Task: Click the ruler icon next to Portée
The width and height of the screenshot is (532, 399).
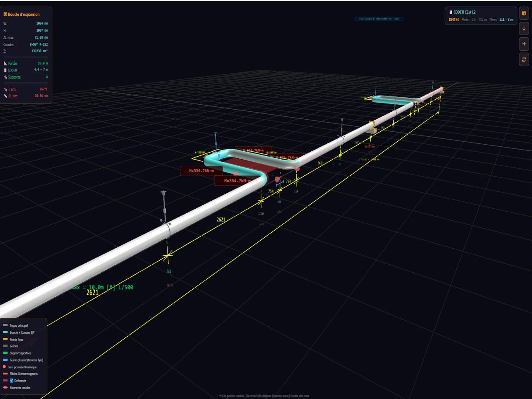Action: [x=5, y=63]
